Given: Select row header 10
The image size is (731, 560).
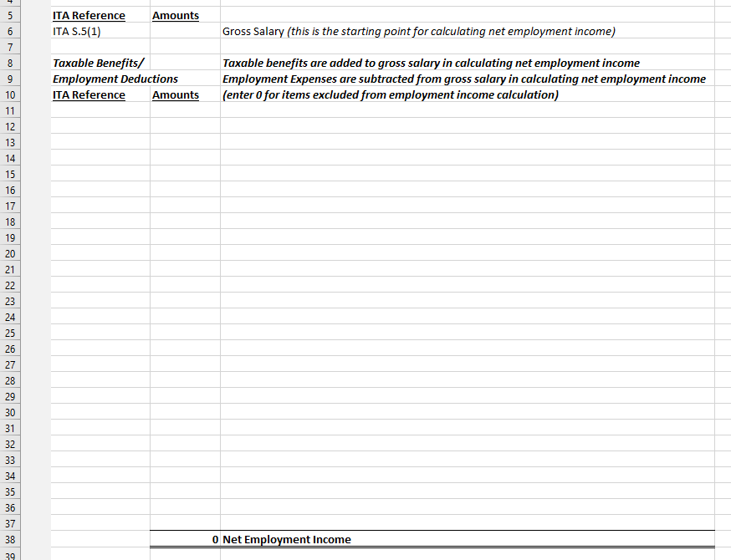Looking at the screenshot, I should 10,94.
